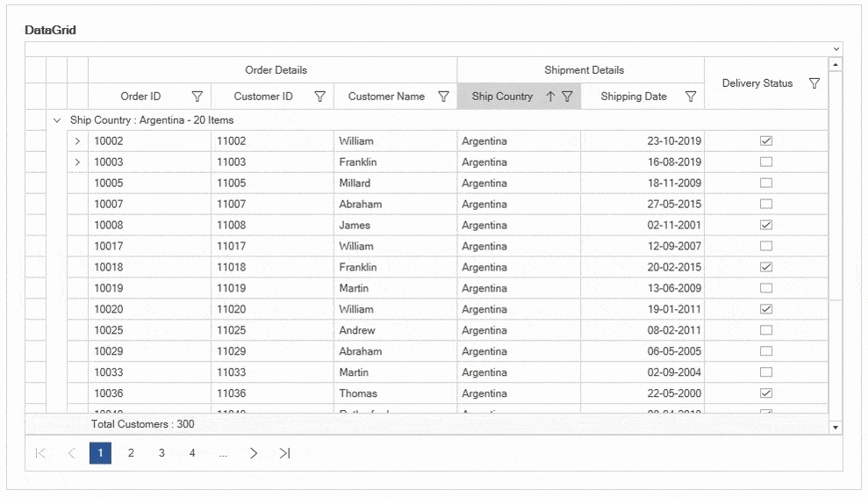Switch to page 2

(131, 453)
